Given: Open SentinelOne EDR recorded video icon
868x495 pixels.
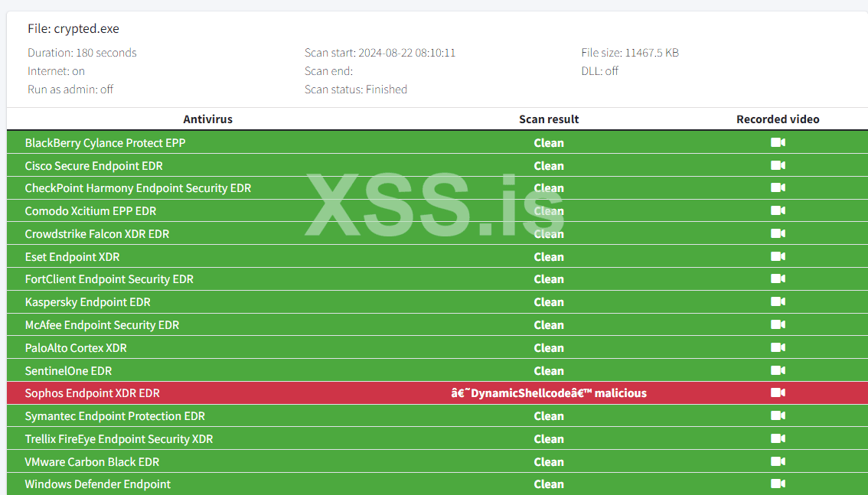Looking at the screenshot, I should pyautogui.click(x=778, y=370).
